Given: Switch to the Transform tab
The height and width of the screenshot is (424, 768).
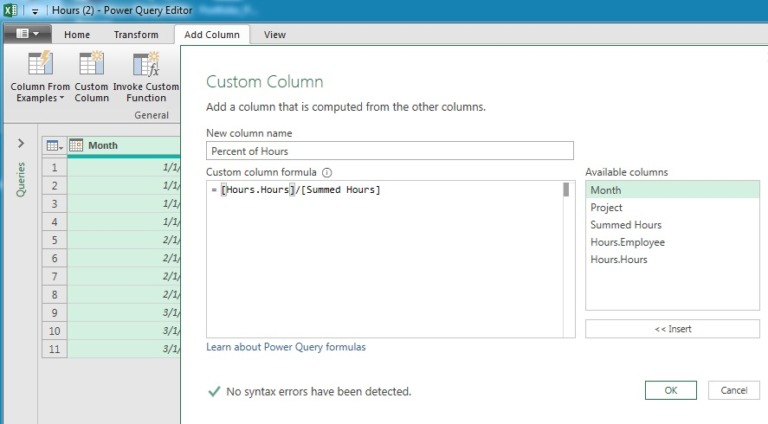Looking at the screenshot, I should pos(135,35).
